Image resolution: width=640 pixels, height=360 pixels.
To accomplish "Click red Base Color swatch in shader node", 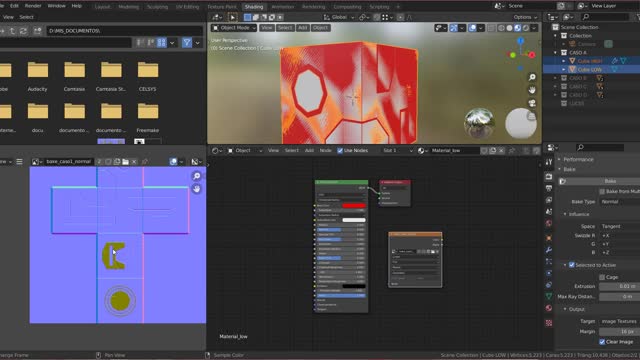I will [x=354, y=205].
